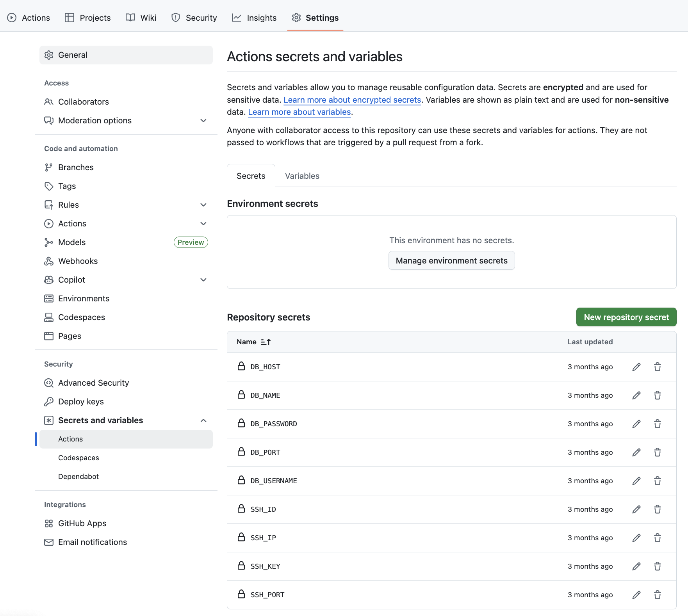Open Advanced Security settings
The width and height of the screenshot is (688, 616).
click(126, 383)
